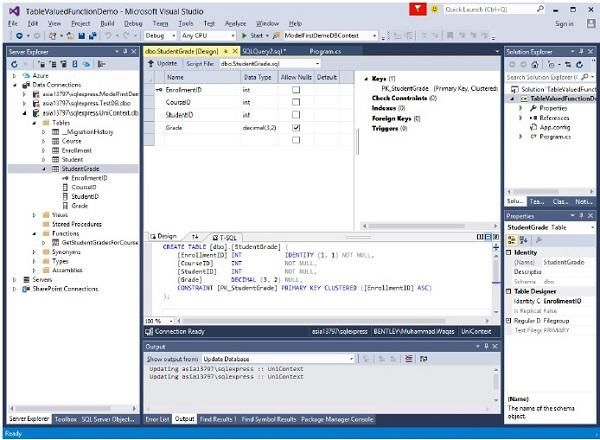Click the notification flag icon in title bar

coord(417,9)
